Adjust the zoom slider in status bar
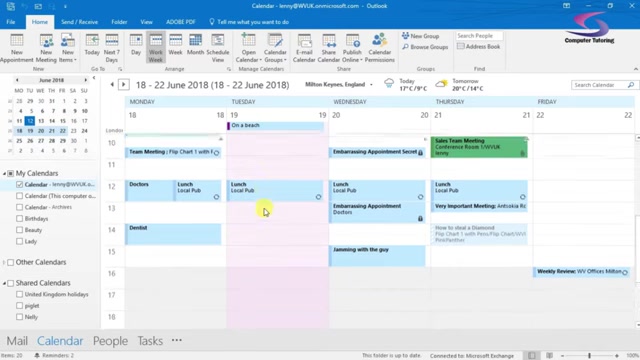 tap(589, 356)
